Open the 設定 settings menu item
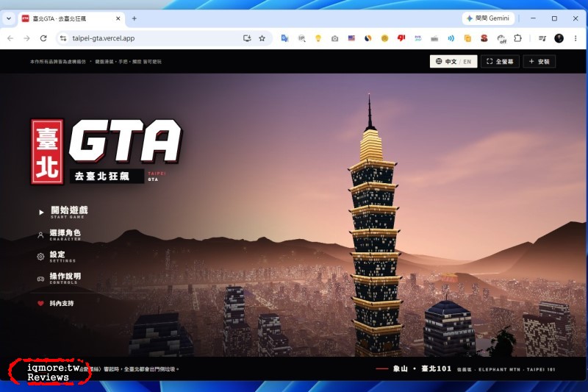The width and height of the screenshot is (588, 392). pos(62,256)
